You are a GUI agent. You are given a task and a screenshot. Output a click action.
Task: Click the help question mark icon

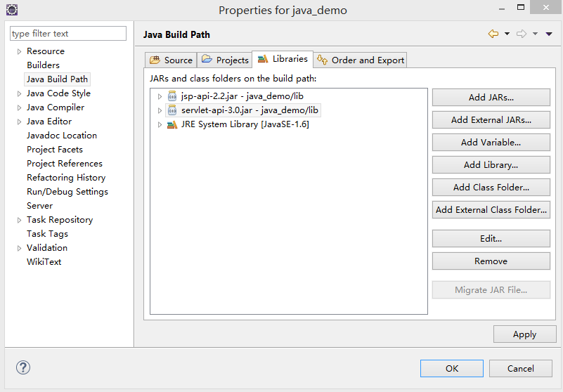point(23,367)
